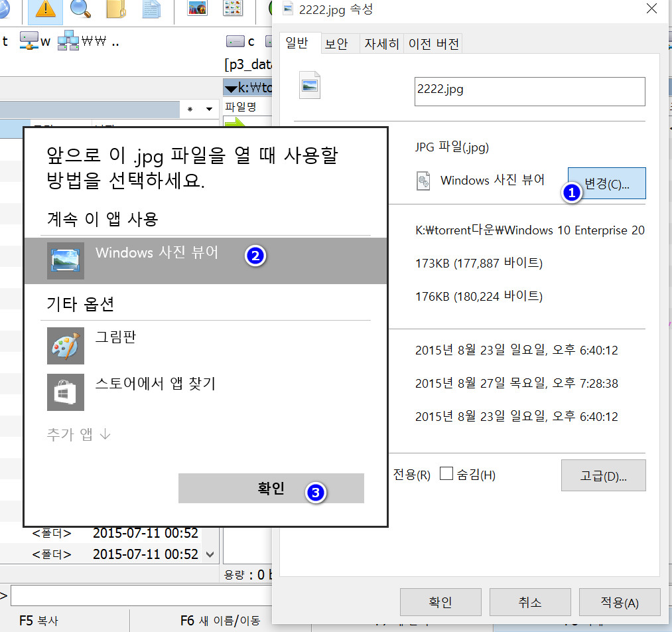Go to parent directory with .. button

(115, 42)
